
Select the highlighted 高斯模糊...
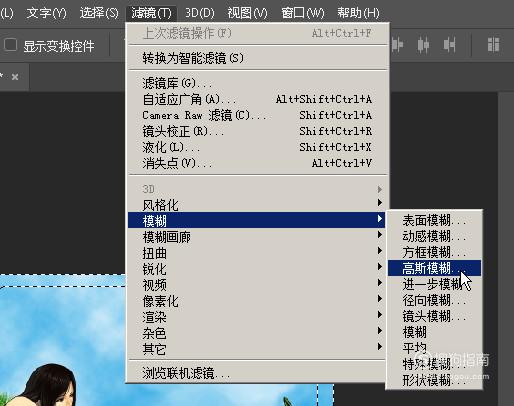click(434, 268)
